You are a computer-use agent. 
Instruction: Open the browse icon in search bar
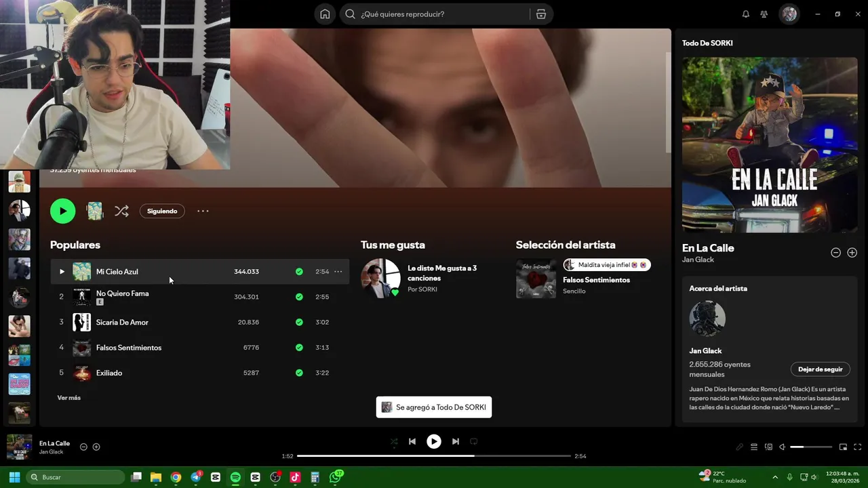[541, 14]
